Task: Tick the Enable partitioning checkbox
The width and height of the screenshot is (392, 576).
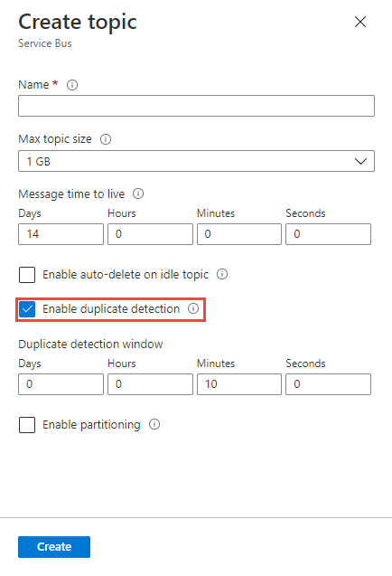Action: pyautogui.click(x=27, y=425)
